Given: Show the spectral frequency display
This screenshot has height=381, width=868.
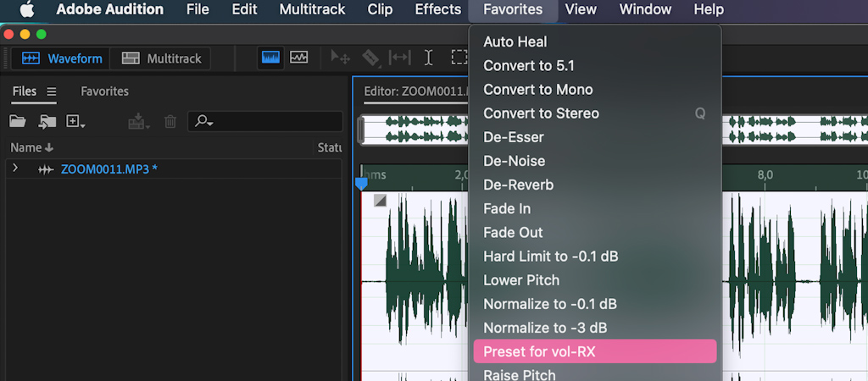Looking at the screenshot, I should (270, 58).
